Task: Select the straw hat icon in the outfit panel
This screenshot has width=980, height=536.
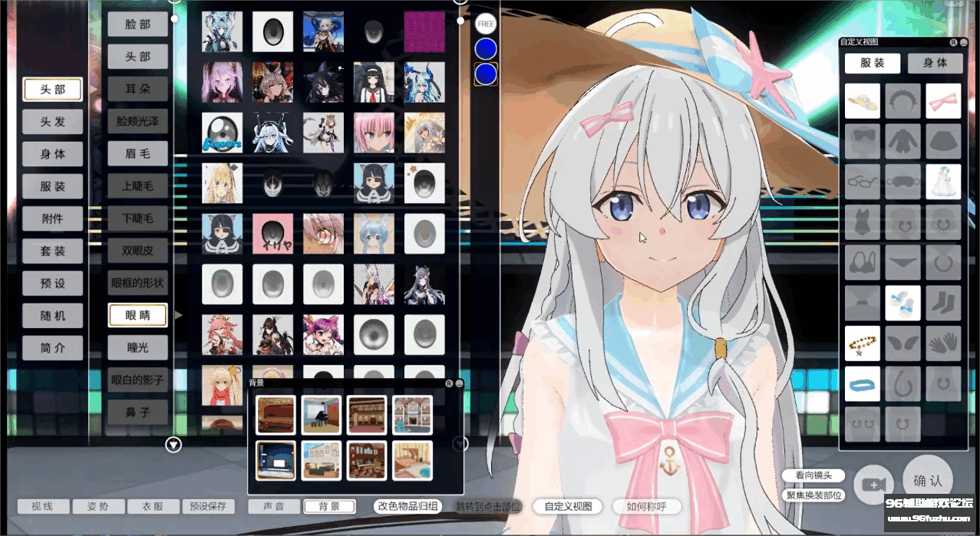Action: (x=862, y=100)
